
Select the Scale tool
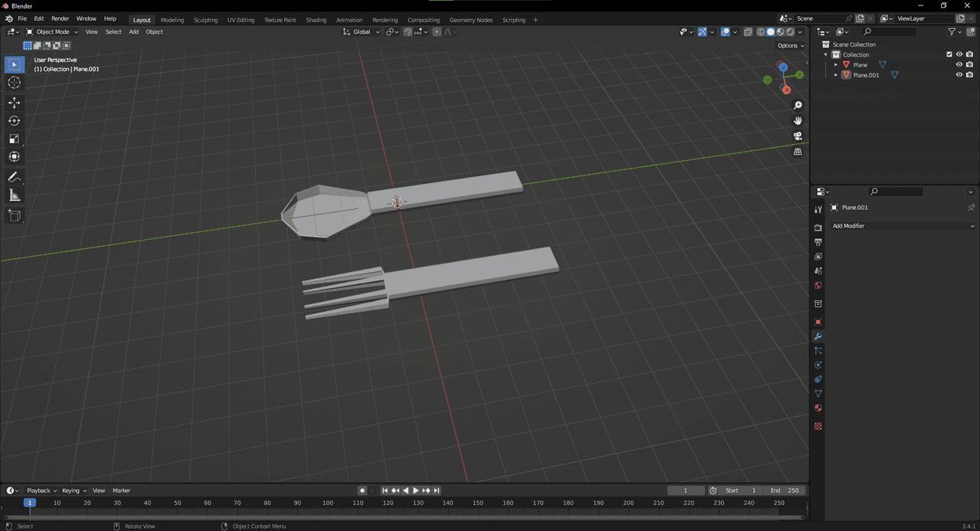tap(14, 139)
